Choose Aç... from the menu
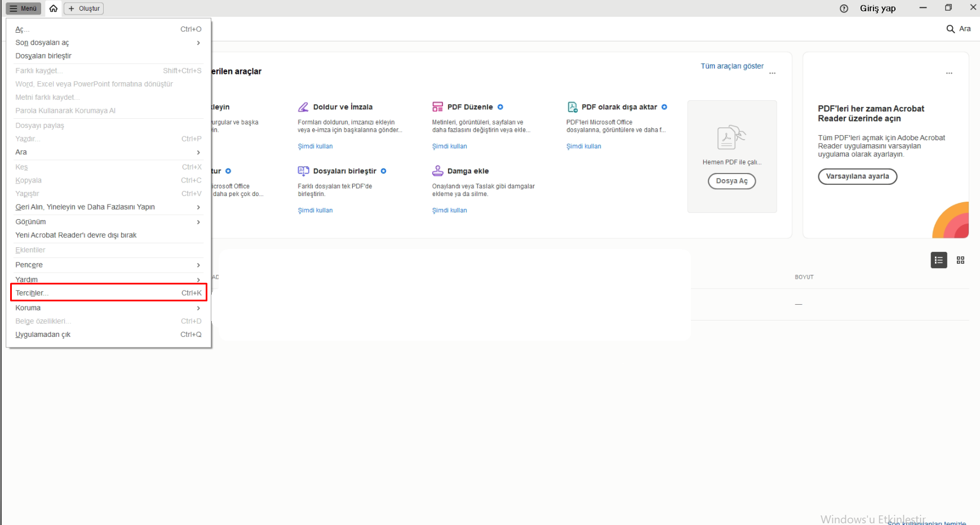Screen dimensions: 980x525 tap(108, 29)
